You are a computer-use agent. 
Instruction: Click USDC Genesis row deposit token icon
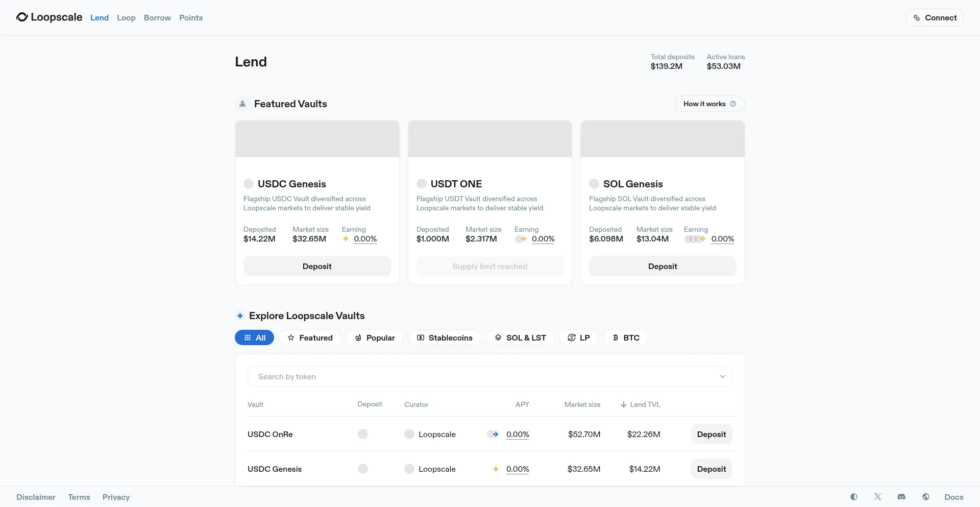point(363,469)
